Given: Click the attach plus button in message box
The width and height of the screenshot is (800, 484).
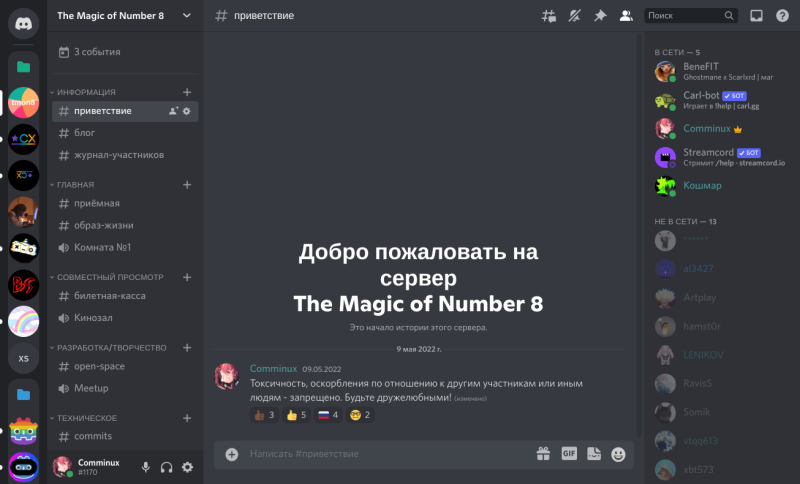Looking at the screenshot, I should [232, 454].
